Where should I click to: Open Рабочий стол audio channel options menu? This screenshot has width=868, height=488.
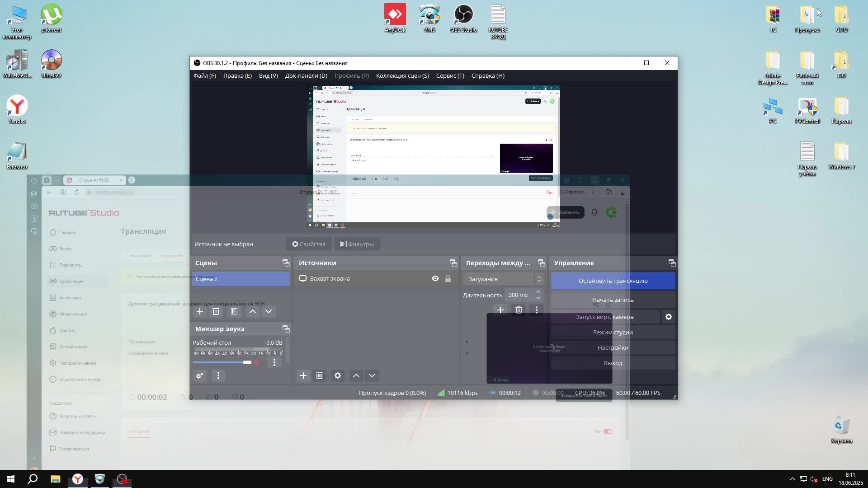(x=274, y=362)
